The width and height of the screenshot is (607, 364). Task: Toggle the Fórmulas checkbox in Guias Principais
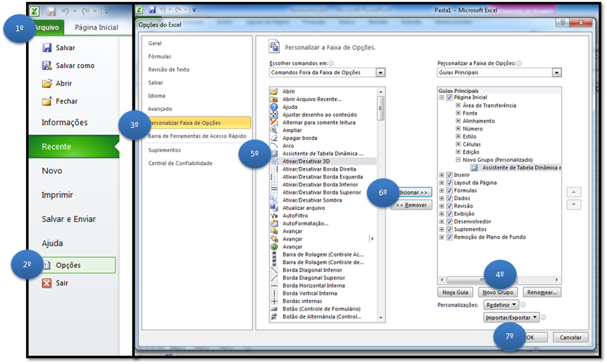coord(449,190)
